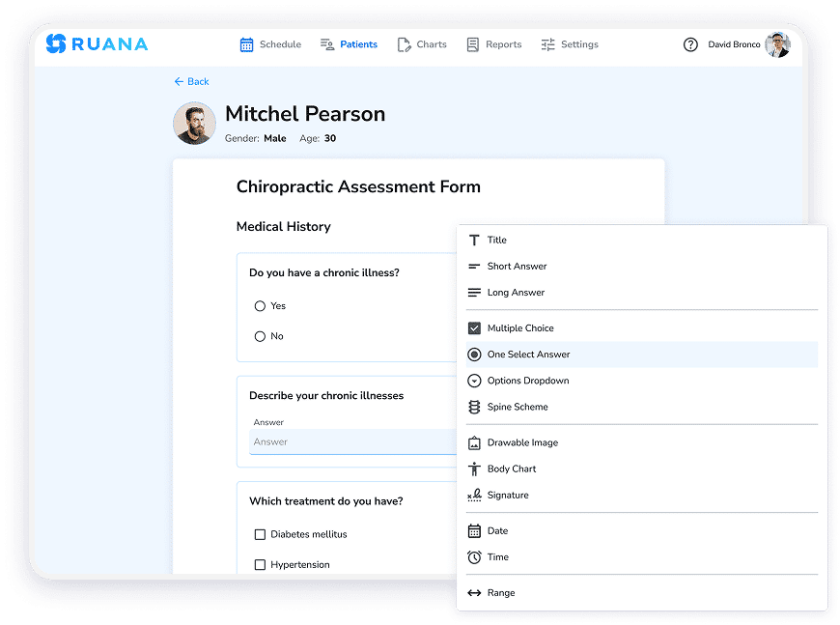Open the Schedule tab
Image resolution: width=840 pixels, height=625 pixels.
pos(270,44)
